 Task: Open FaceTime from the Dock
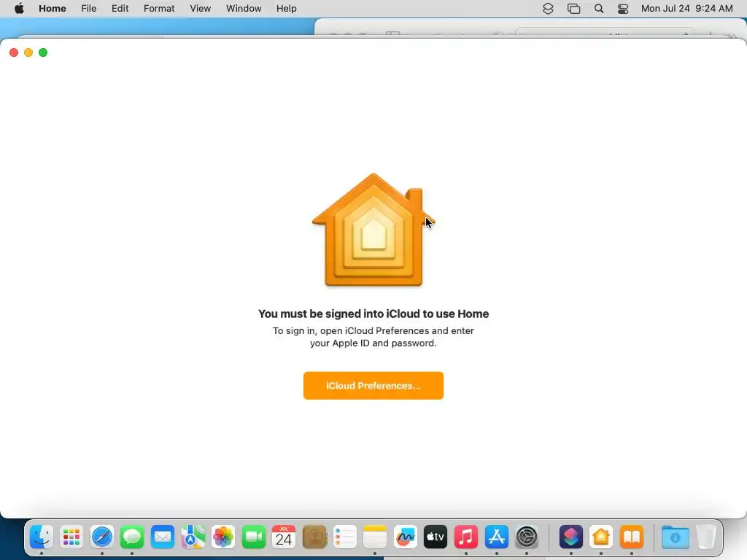tap(253, 537)
